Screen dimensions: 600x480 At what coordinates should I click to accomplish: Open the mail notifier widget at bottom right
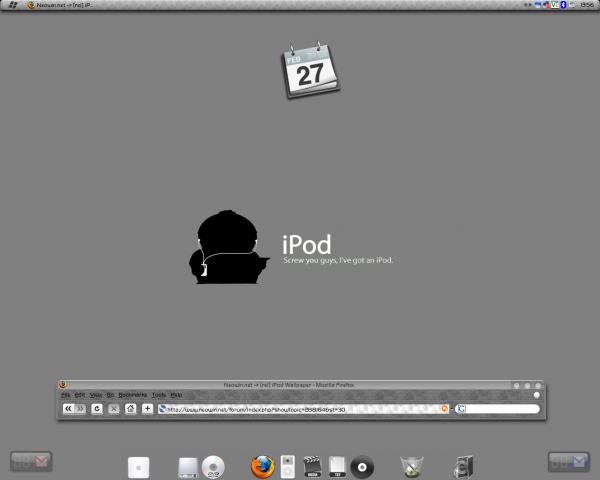pyautogui.click(x=569, y=462)
